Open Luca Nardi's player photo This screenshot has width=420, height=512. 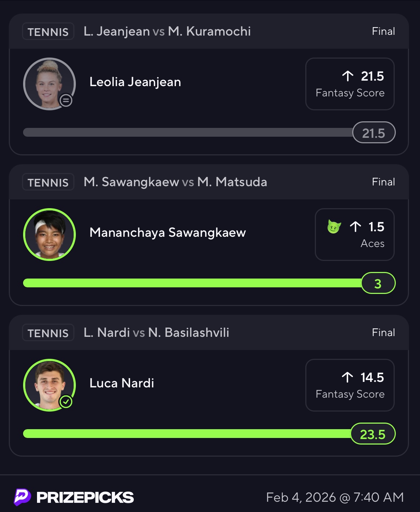pyautogui.click(x=49, y=385)
